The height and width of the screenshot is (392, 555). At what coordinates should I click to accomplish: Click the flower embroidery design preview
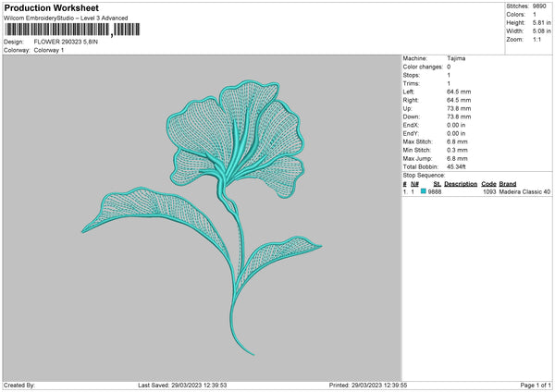202,217
